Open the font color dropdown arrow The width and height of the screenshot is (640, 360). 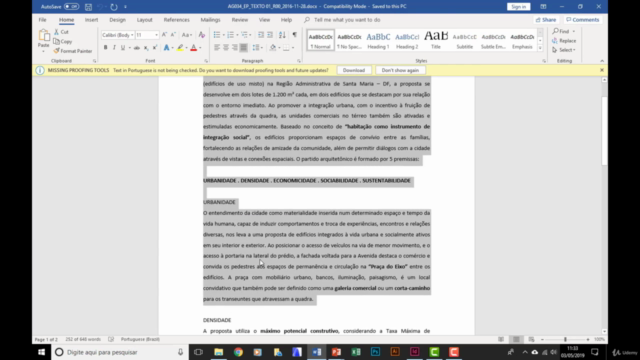tap(200, 48)
